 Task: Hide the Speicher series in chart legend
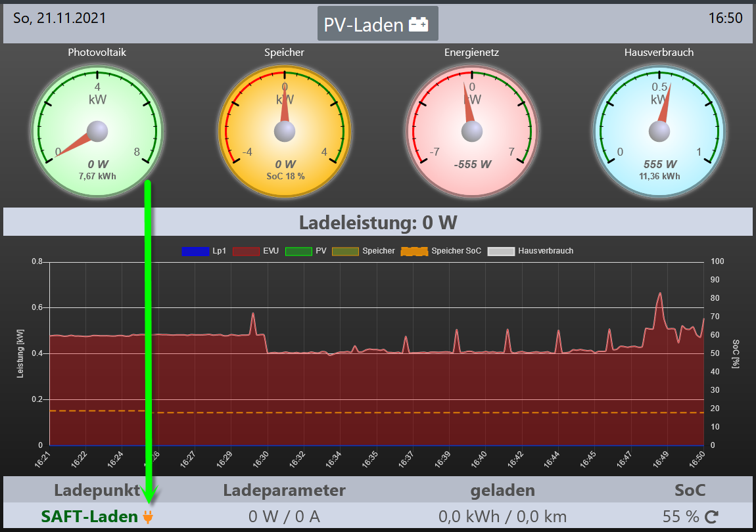363,251
